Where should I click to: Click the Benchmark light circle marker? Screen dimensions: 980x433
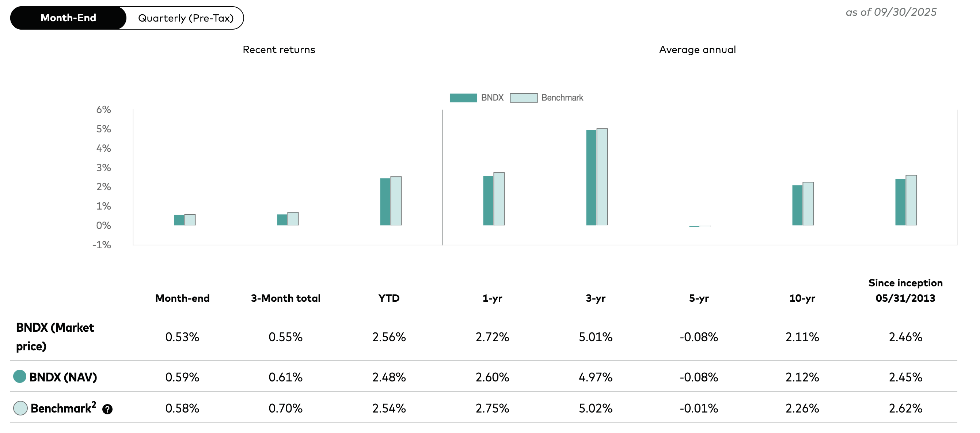click(20, 408)
